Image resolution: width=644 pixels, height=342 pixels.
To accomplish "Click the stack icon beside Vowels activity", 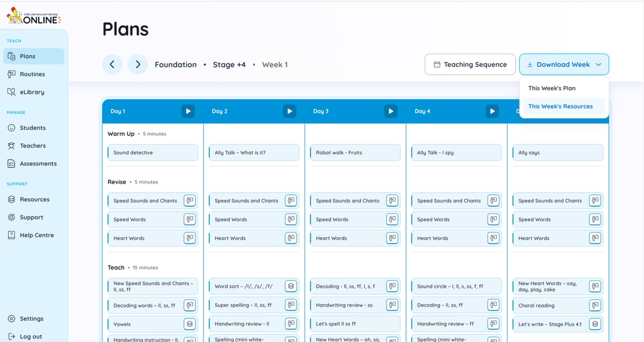I will 190,324.
